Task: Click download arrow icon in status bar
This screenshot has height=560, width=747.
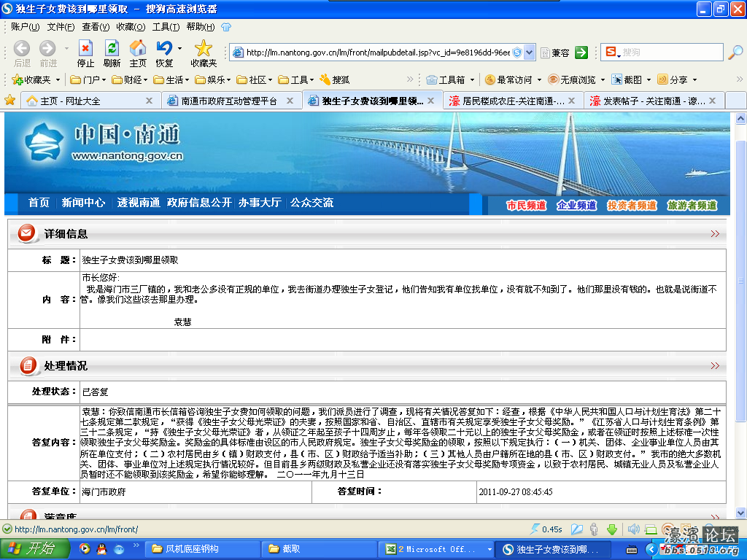Action: tap(612, 529)
